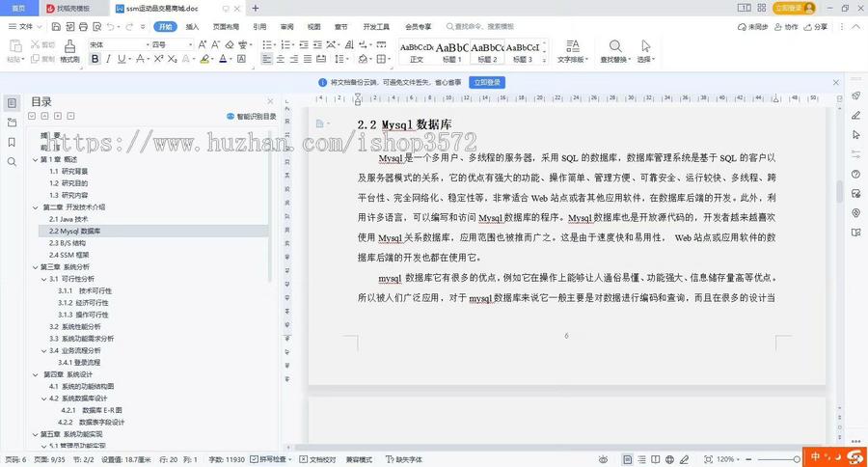This screenshot has width=868, height=467.
Task: Click the decrease indent icon
Action: pyautogui.click(x=304, y=44)
